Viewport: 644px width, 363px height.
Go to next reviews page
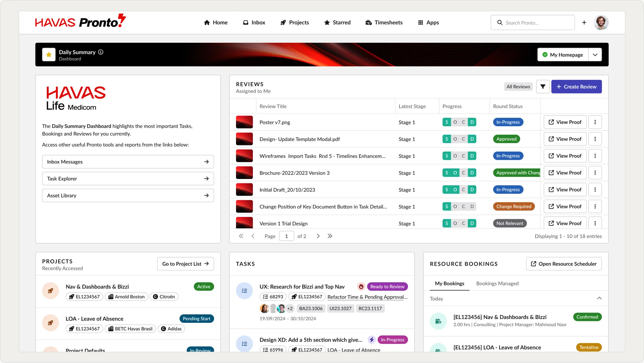click(x=318, y=236)
